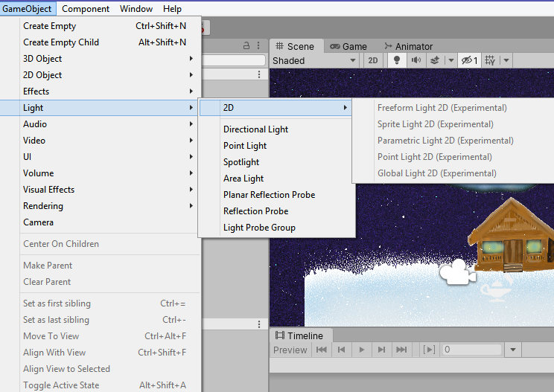
Task: Toggle Timeline play range mode
Action: tap(429, 350)
